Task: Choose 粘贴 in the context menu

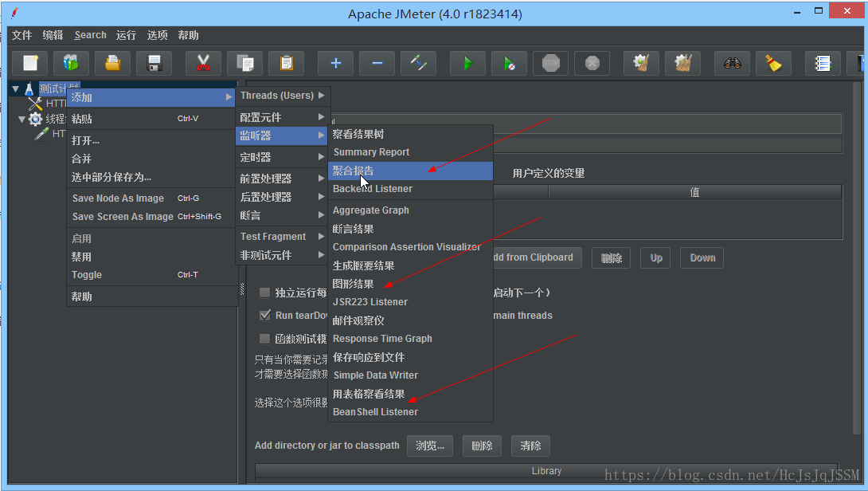Action: [151, 119]
